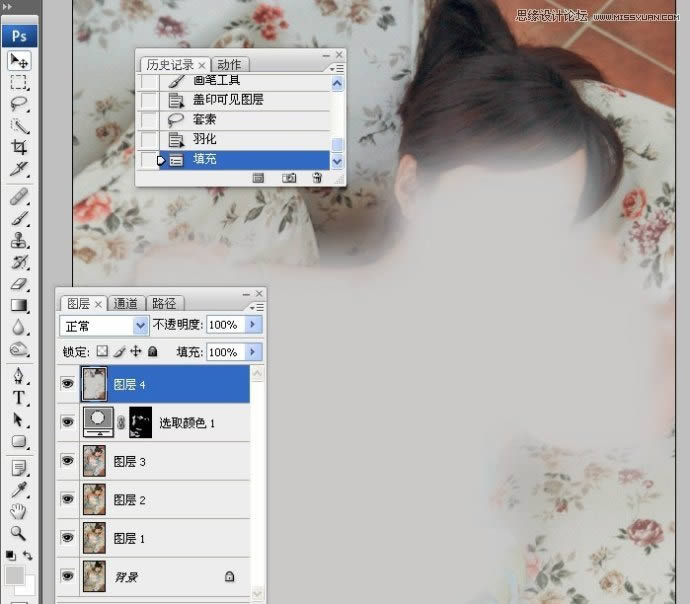Toggle the lock transparent pixels option

(x=101, y=352)
